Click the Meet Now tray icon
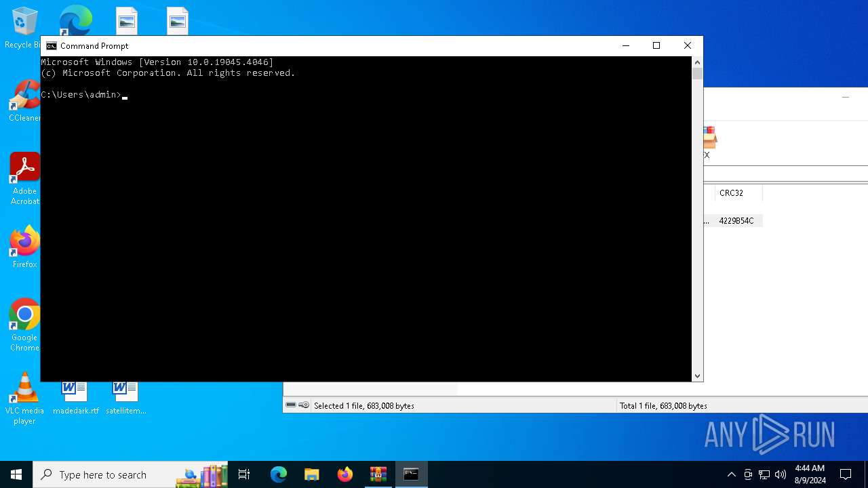 coord(748,474)
